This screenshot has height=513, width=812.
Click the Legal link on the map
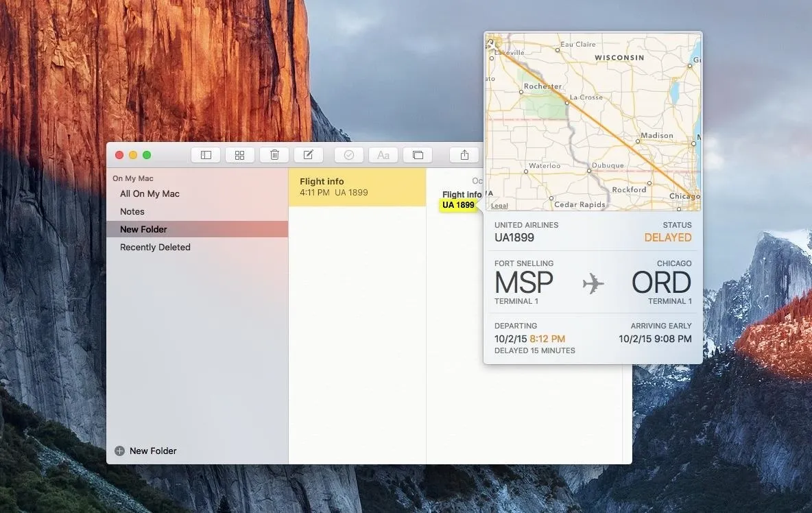click(499, 206)
